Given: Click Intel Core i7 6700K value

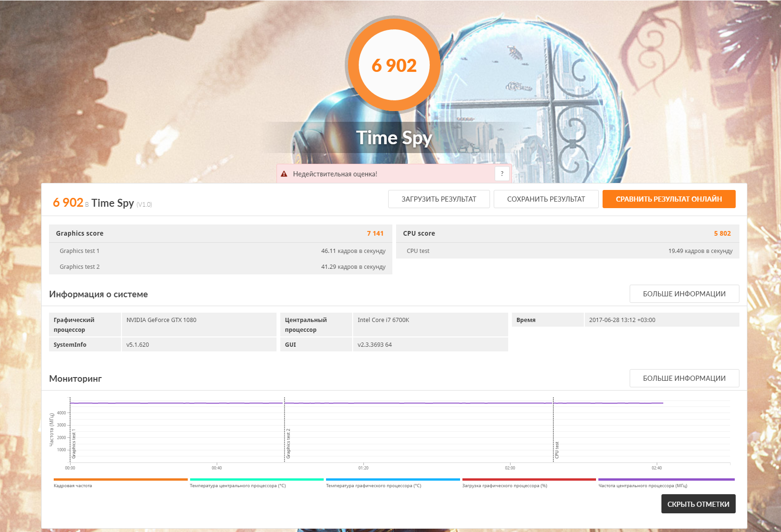Looking at the screenshot, I should click(x=383, y=320).
